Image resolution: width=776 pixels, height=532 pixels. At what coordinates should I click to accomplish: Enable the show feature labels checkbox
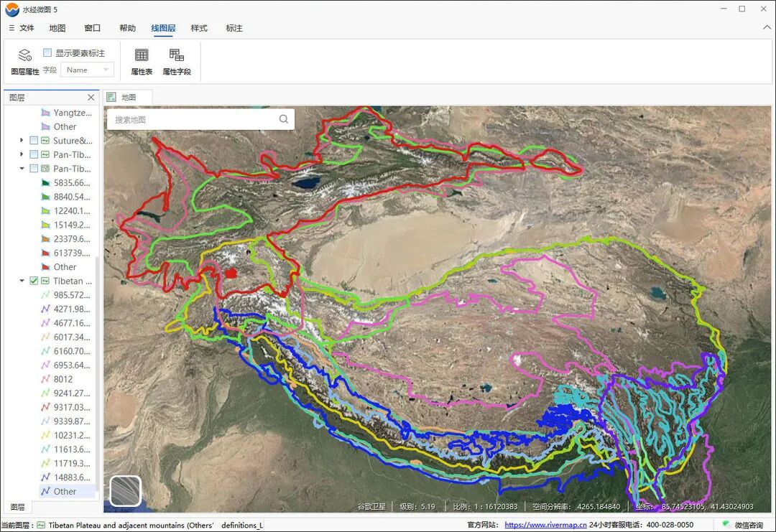pos(47,52)
